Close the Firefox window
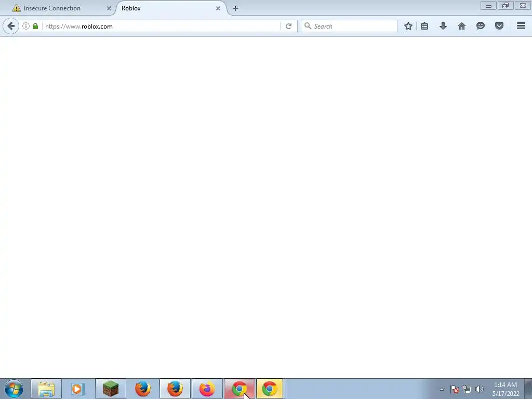 point(523,6)
